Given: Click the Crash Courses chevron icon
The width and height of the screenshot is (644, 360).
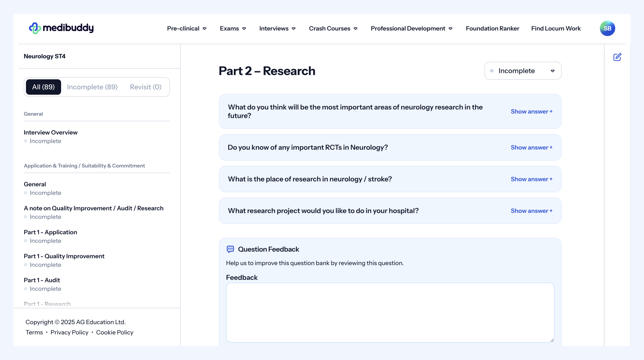Looking at the screenshot, I should (356, 29).
